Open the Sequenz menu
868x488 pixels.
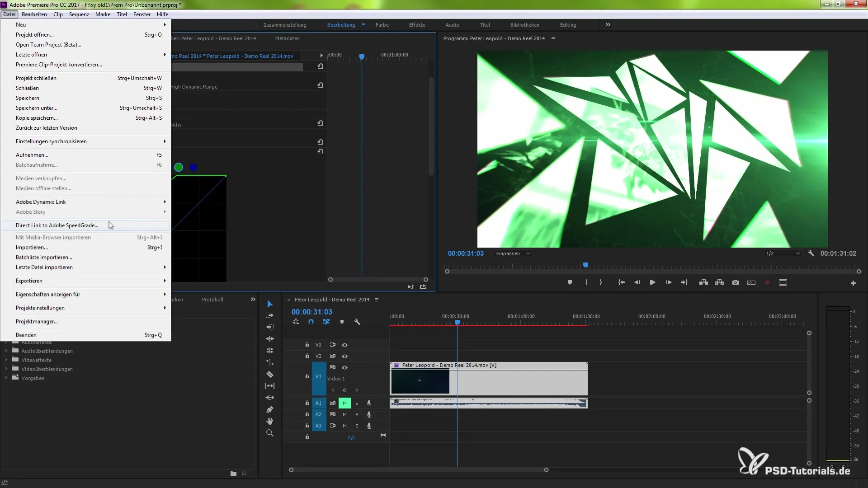79,14
